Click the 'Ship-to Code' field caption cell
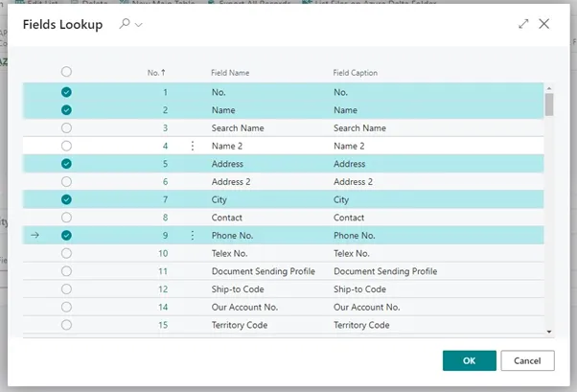 pos(359,289)
